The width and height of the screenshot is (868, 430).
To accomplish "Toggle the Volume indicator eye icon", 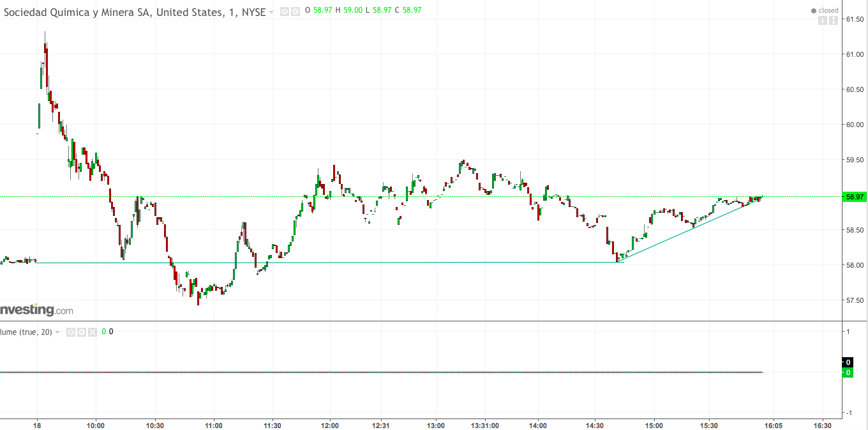I will pyautogui.click(x=71, y=332).
